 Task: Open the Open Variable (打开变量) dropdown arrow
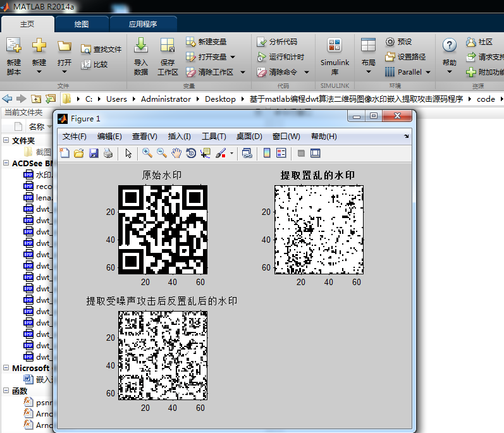pyautogui.click(x=233, y=57)
